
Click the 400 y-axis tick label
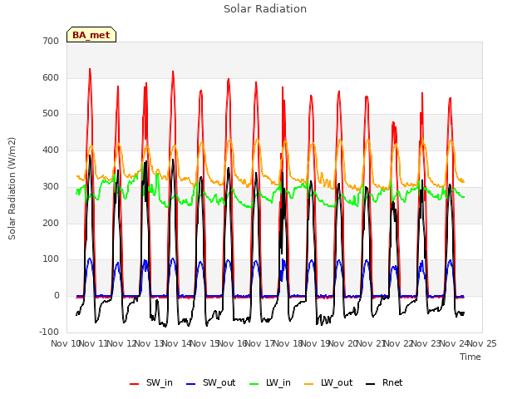(x=51, y=150)
